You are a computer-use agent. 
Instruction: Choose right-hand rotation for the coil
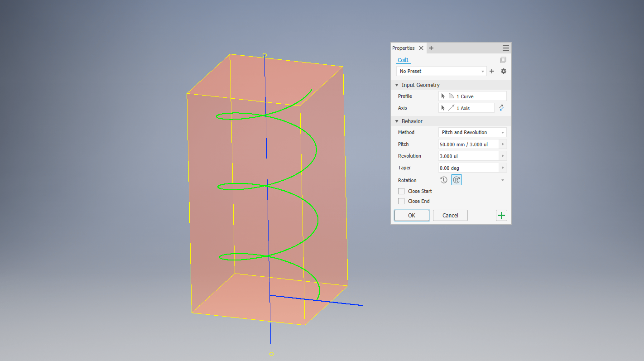(456, 180)
